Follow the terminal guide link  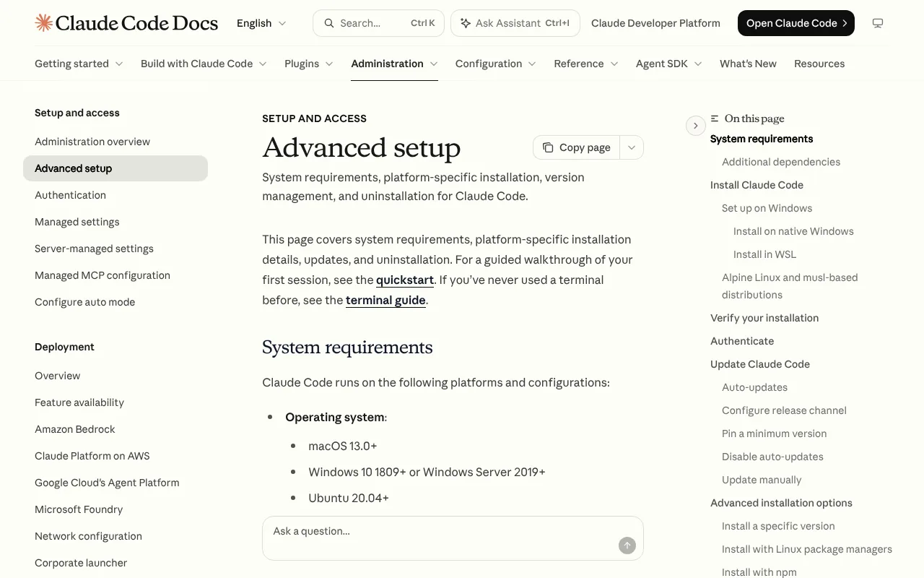pos(385,300)
